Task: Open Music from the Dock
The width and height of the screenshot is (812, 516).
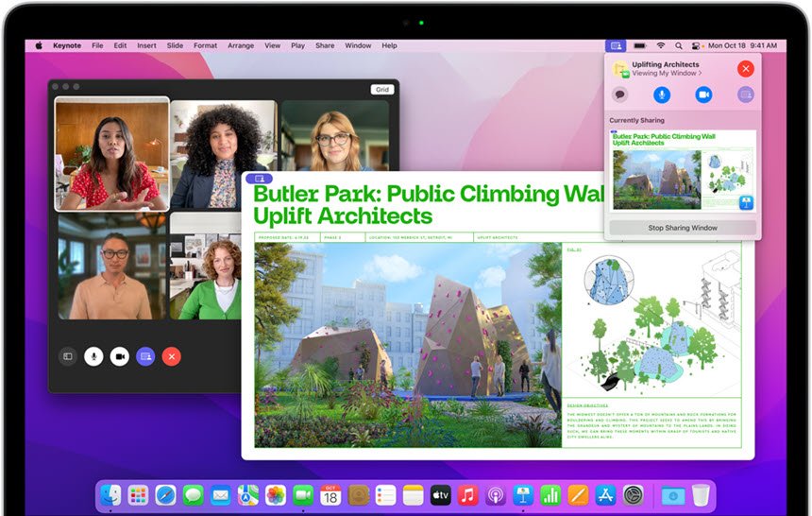Action: tap(468, 496)
